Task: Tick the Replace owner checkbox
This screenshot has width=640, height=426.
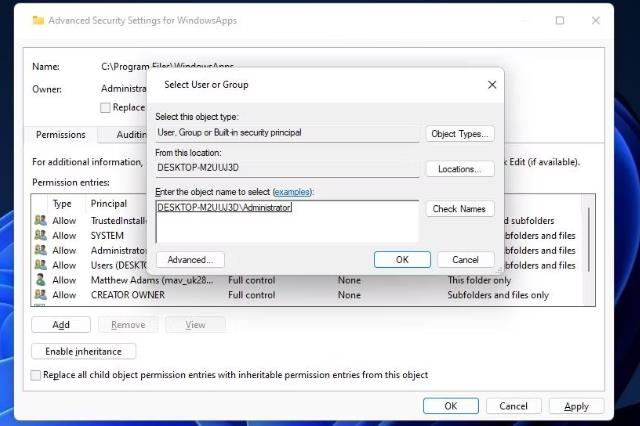Action: [x=105, y=108]
